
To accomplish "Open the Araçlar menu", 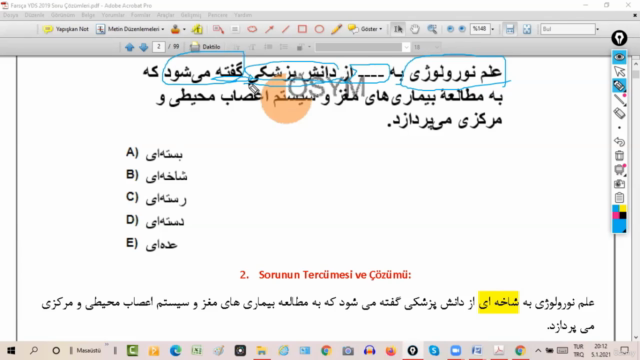I will [x=166, y=15].
